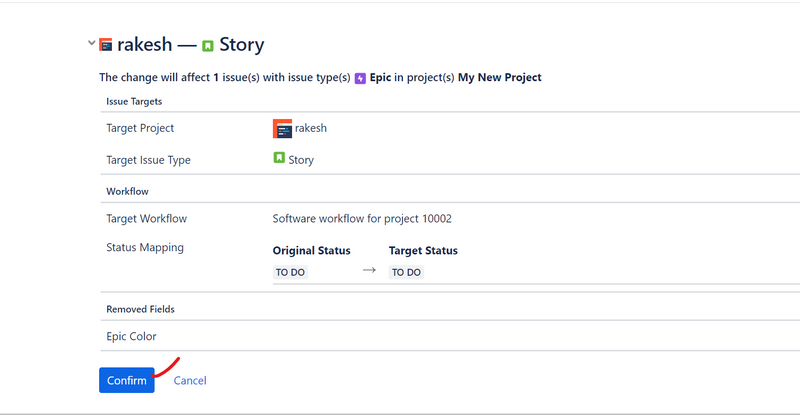The width and height of the screenshot is (800, 415).
Task: Click the Cancel link
Action: pos(190,380)
